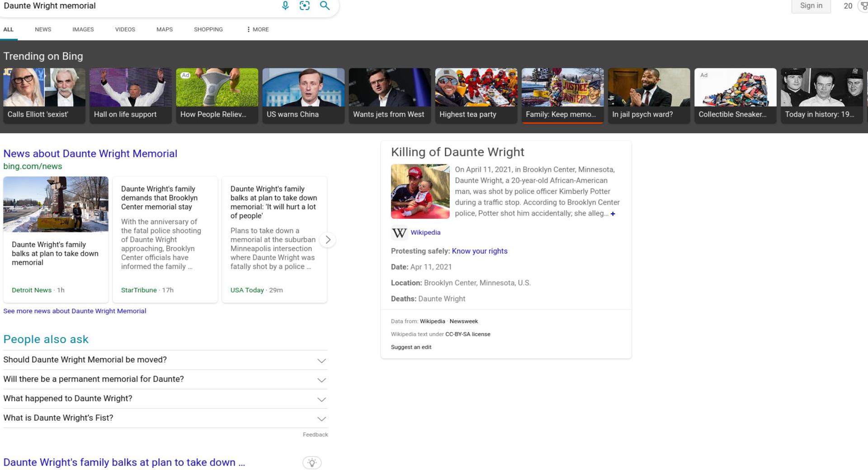Click the three-dot More menu
The image size is (868, 470).
pyautogui.click(x=258, y=29)
